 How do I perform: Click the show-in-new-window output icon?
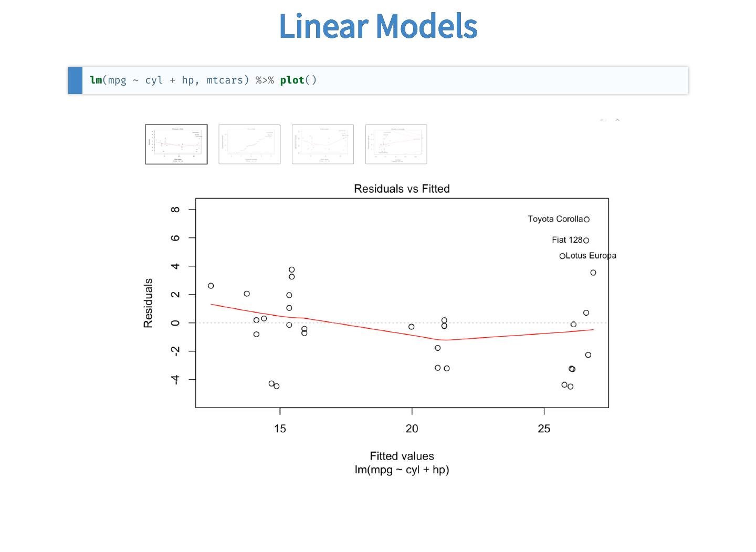click(x=603, y=120)
